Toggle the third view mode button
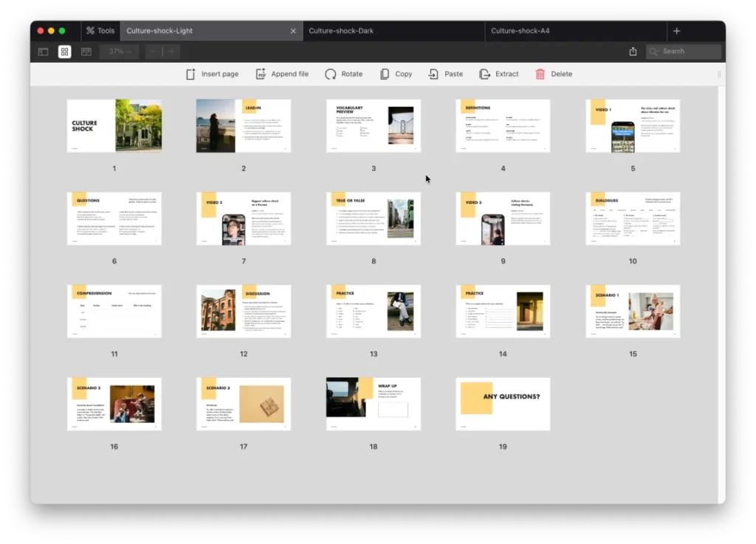The image size is (756, 544). tap(86, 52)
